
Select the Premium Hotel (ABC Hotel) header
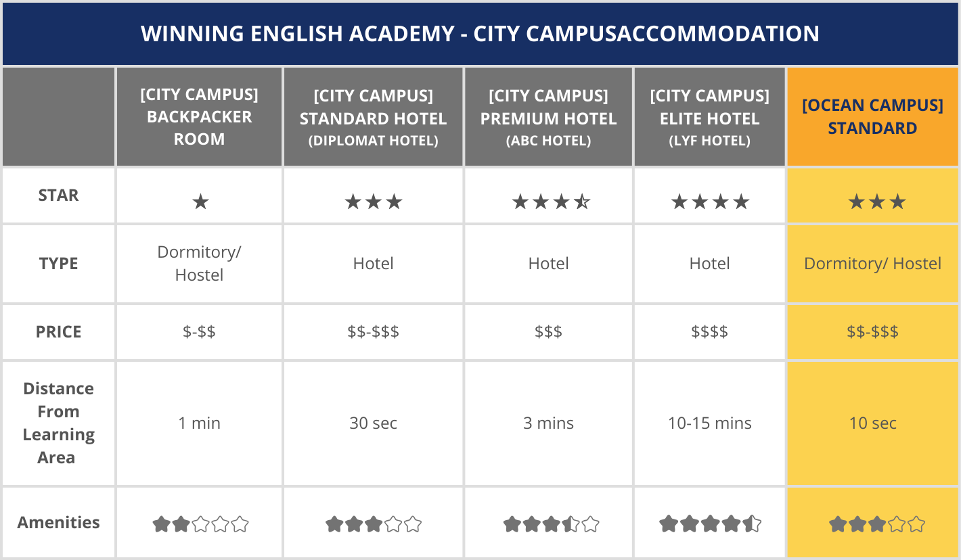[548, 118]
